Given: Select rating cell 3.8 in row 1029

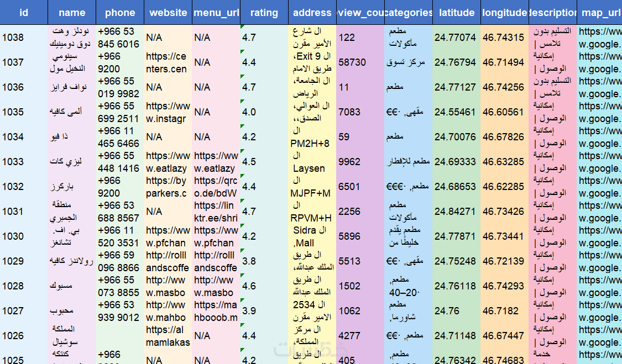Looking at the screenshot, I should [x=264, y=261].
